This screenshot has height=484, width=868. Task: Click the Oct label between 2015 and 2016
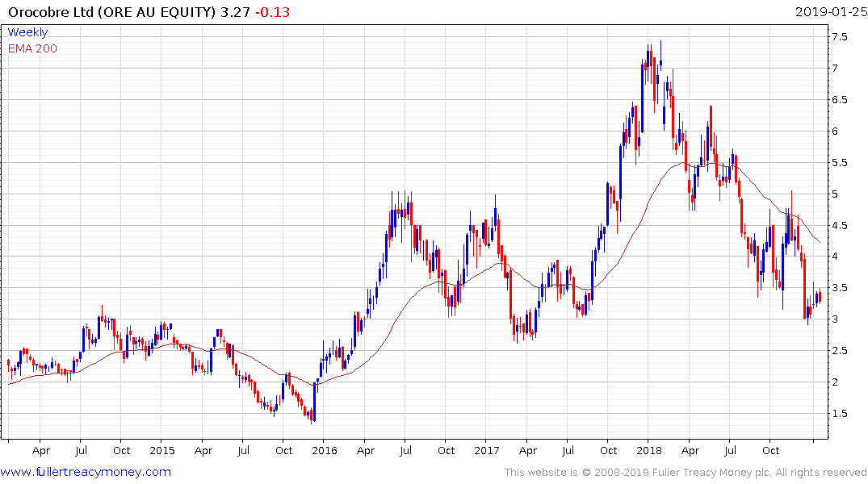pos(284,450)
